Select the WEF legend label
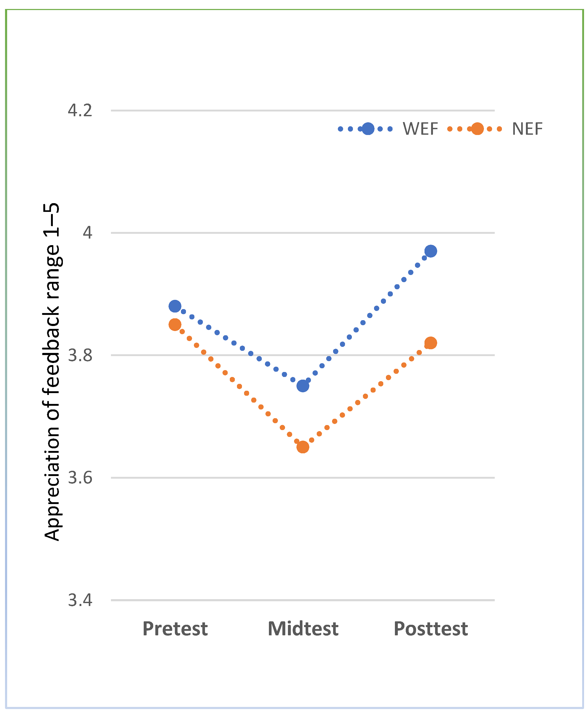Image resolution: width=588 pixels, height=713 pixels. (x=420, y=129)
